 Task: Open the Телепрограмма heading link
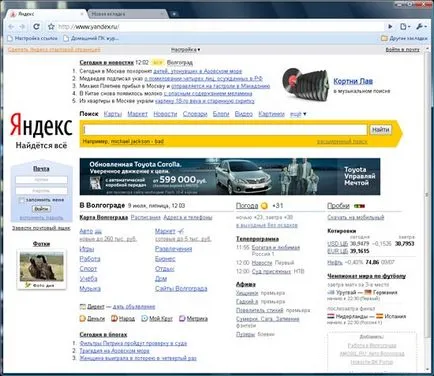pyautogui.click(x=257, y=239)
